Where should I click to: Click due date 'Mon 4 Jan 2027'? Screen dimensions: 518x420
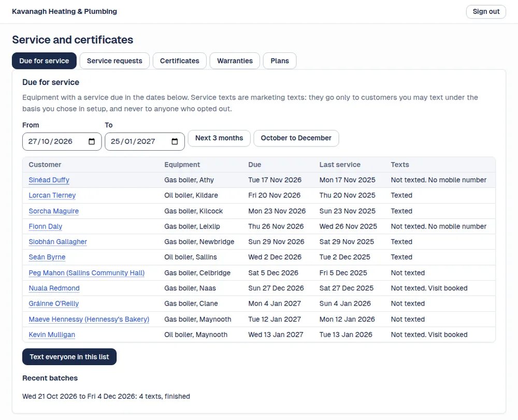[x=275, y=303]
